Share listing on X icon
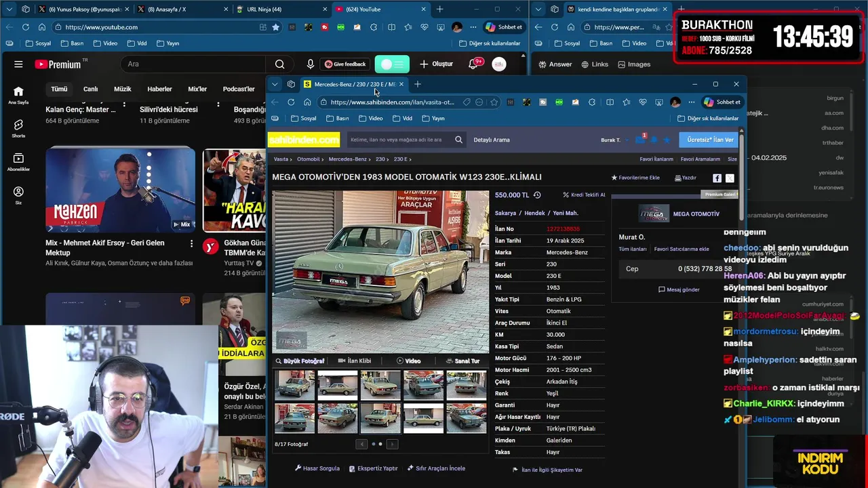 pos(730,178)
